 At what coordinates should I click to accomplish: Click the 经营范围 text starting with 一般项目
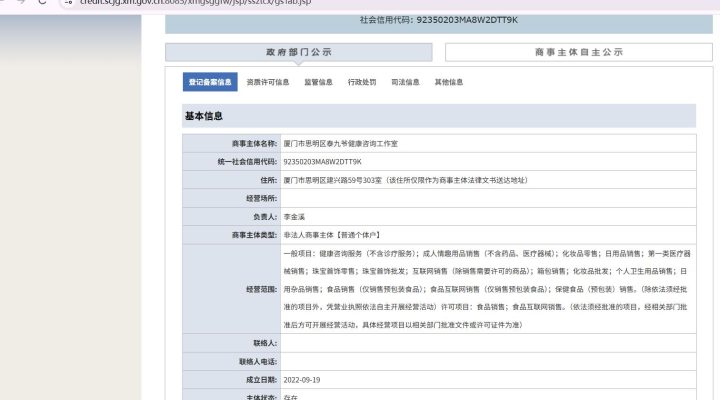(x=487, y=289)
